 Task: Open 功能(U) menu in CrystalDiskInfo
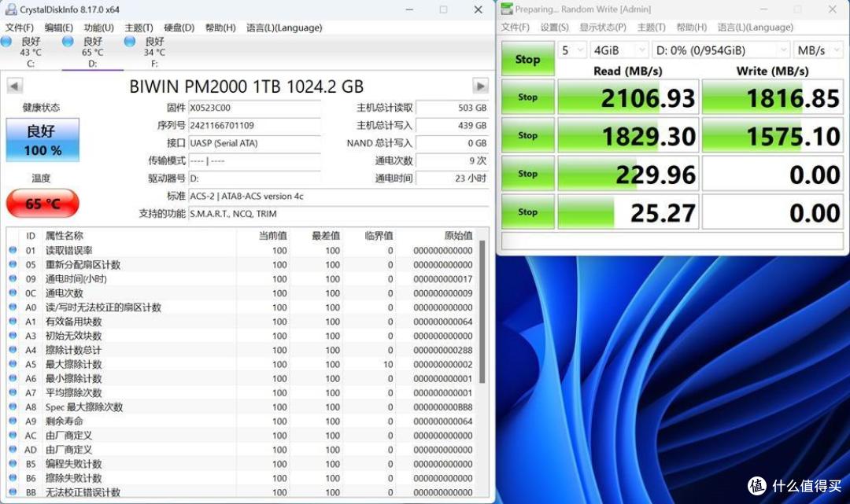(98, 28)
